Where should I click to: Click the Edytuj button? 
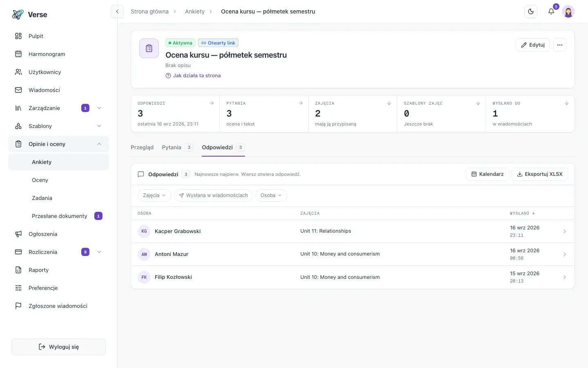[x=533, y=45]
